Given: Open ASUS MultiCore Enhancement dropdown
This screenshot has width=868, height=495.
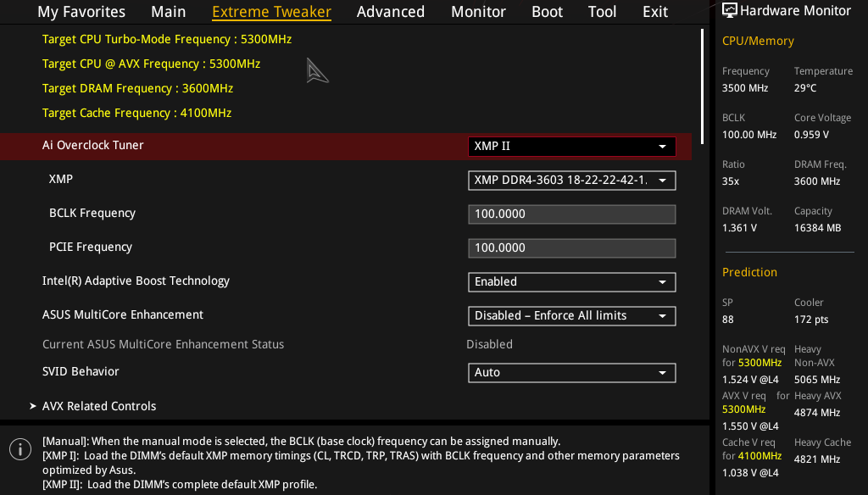Looking at the screenshot, I should tap(572, 315).
